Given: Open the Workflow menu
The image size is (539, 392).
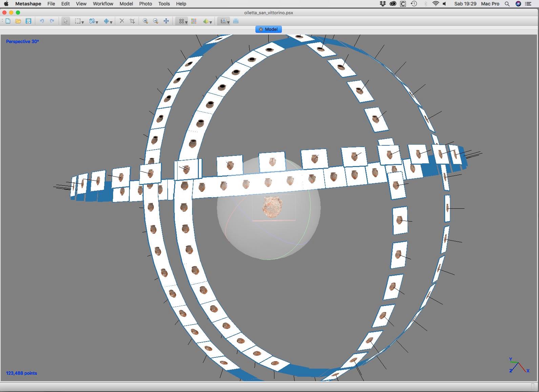Looking at the screenshot, I should tap(103, 4).
